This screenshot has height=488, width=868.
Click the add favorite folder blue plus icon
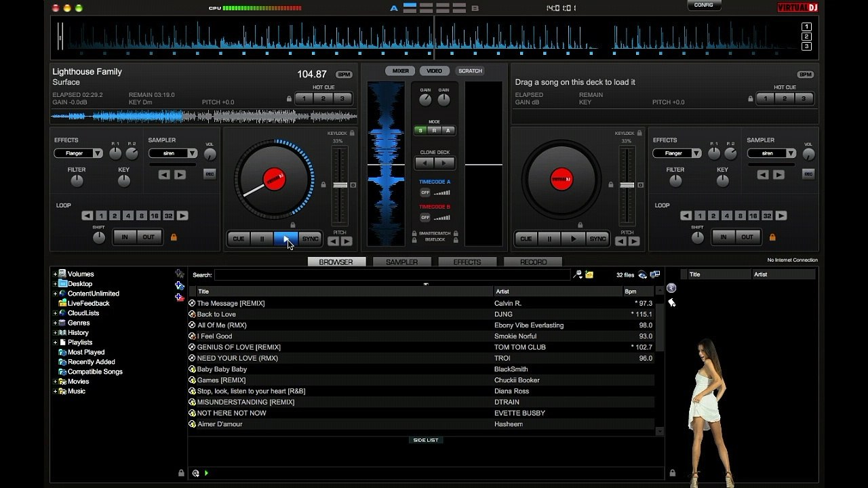179,285
